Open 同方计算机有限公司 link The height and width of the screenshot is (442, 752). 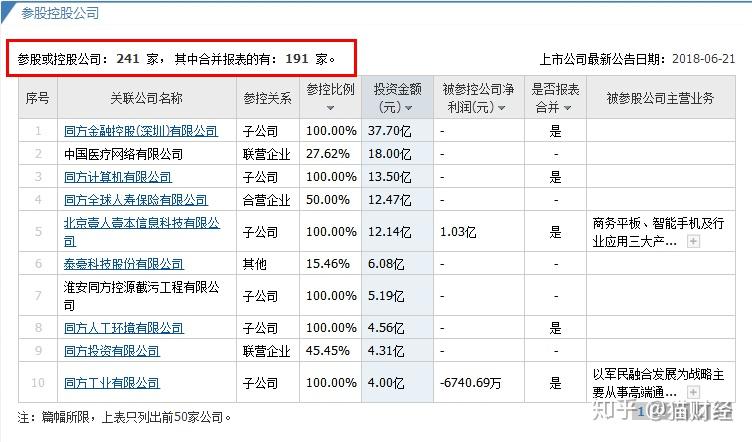[118, 177]
